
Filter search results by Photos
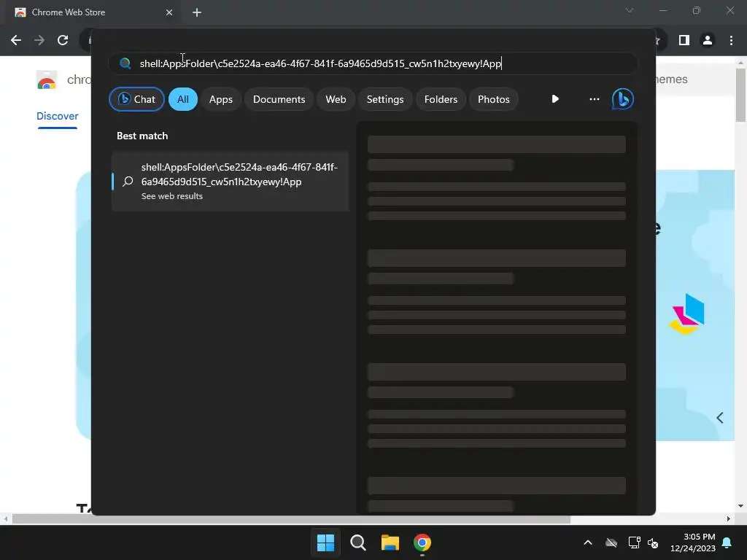[494, 99]
